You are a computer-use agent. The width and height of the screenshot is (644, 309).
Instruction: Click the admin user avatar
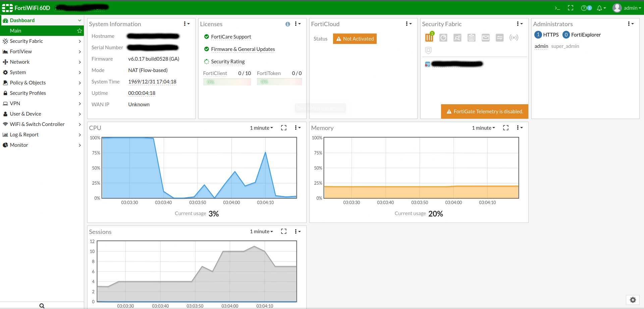click(x=617, y=8)
